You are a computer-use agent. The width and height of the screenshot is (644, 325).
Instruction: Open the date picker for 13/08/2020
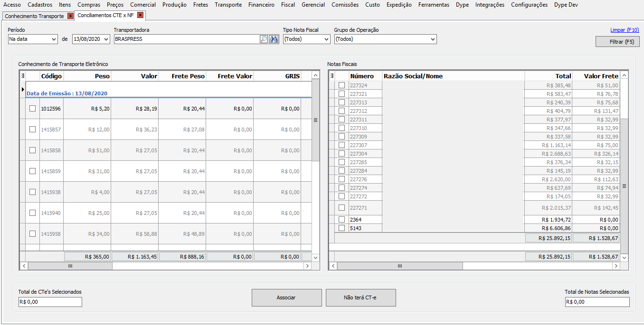[105, 39]
